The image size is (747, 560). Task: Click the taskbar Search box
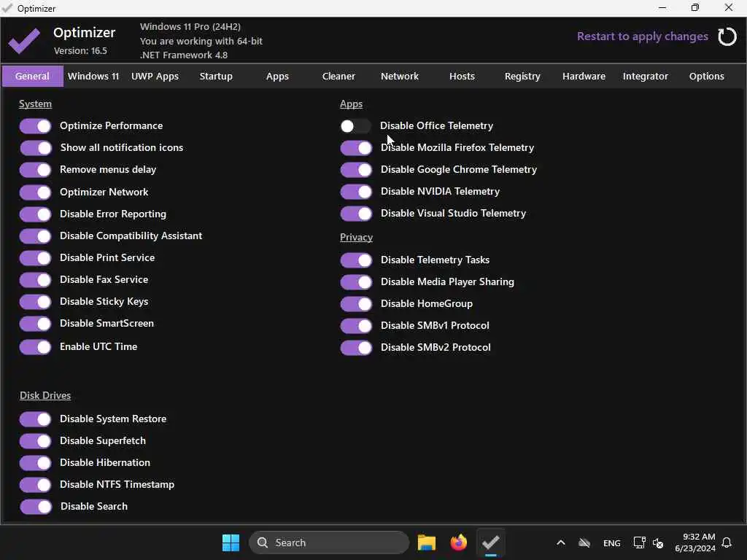[329, 542]
